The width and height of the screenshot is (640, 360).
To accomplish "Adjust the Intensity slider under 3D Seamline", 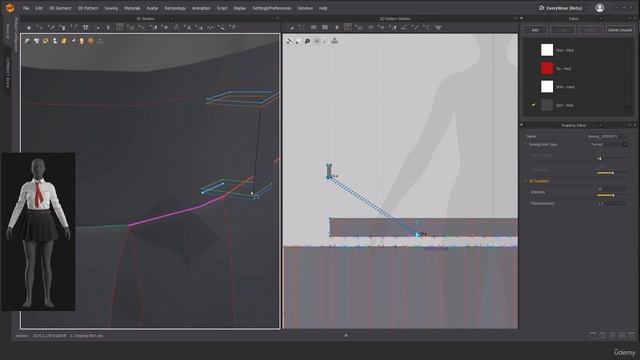I will coord(611,195).
